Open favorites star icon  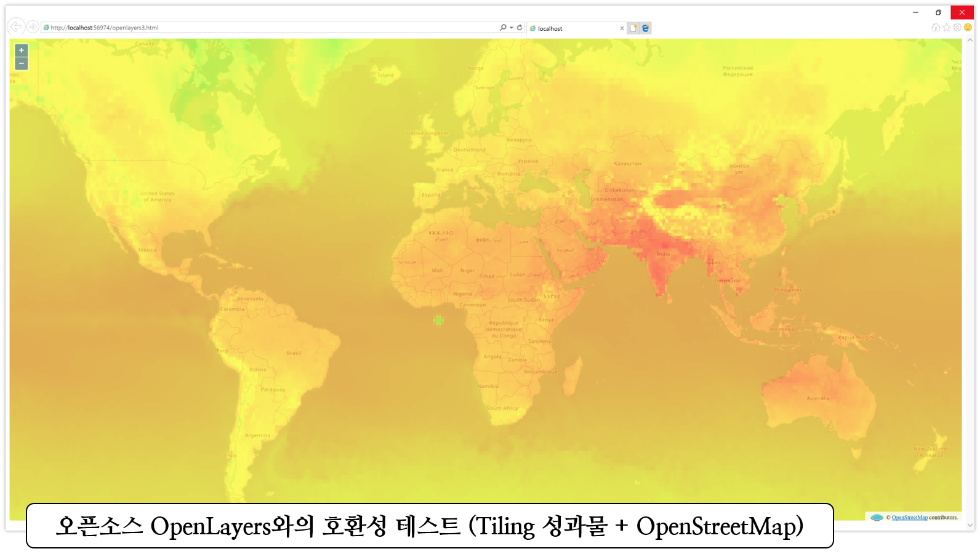947,27
